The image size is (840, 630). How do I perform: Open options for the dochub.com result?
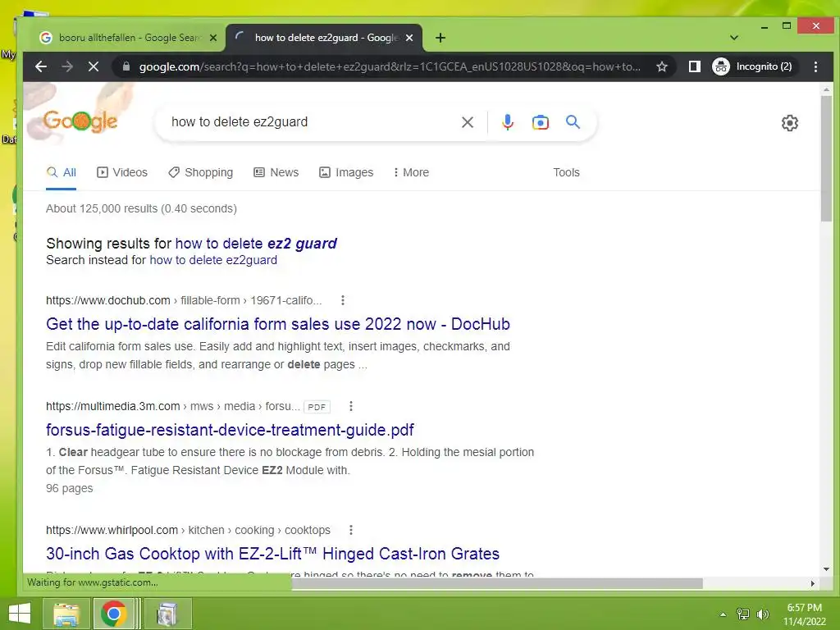point(343,300)
